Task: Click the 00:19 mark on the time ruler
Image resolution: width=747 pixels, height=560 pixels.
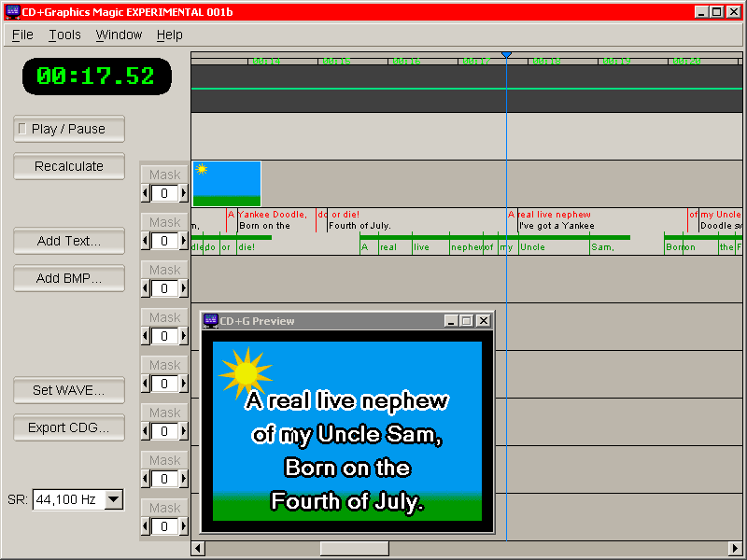Action: click(616, 61)
